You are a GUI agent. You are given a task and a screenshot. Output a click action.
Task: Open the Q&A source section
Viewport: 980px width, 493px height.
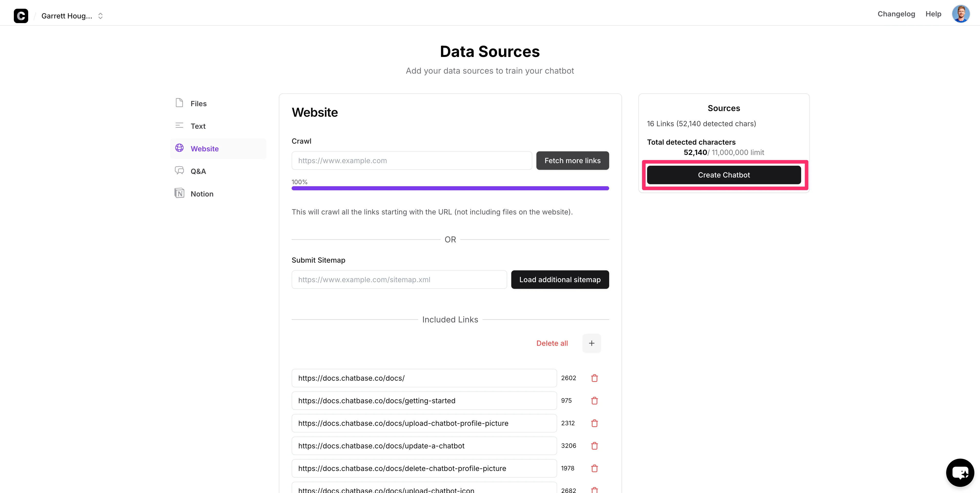[x=198, y=171]
